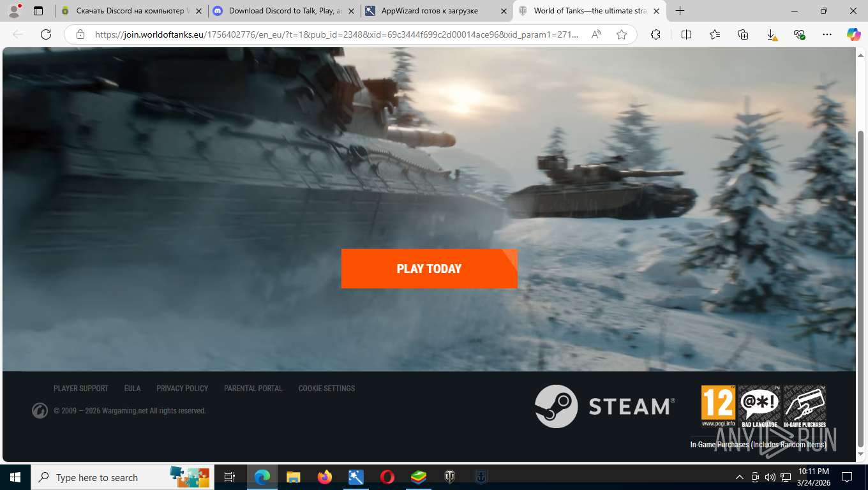This screenshot has width=868, height=490.
Task: Open Task View on the taskbar
Action: 230,477
